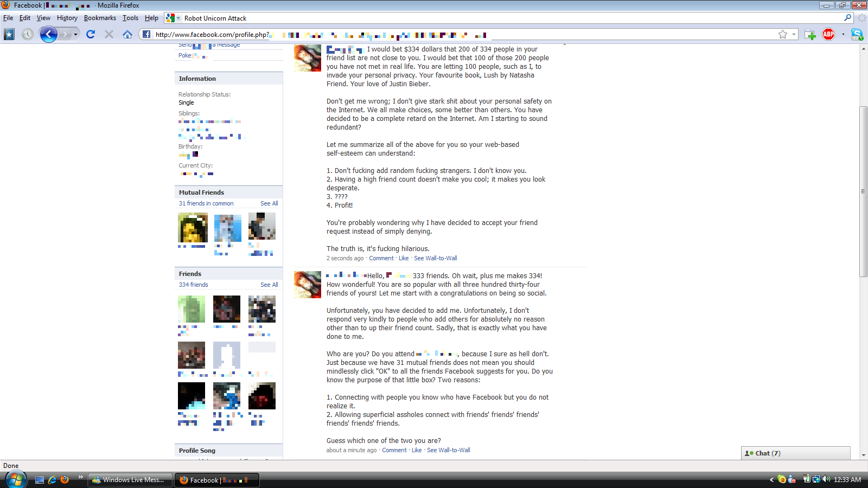This screenshot has width=868, height=488.
Task: Click the green friend thumbnail in Friends
Action: pos(192,309)
